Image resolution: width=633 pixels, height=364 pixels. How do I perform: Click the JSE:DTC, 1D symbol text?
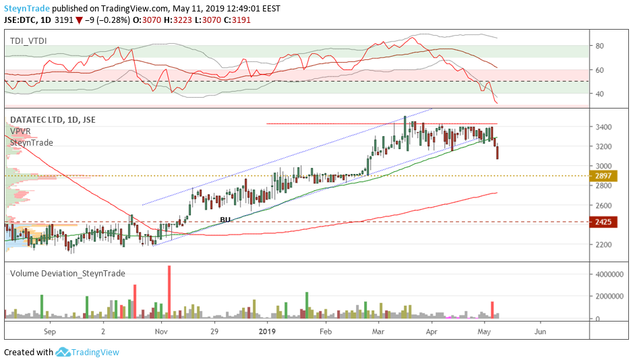(x=28, y=20)
